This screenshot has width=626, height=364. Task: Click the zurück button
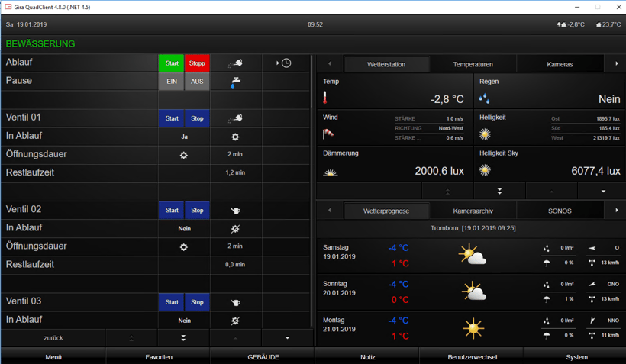53,338
